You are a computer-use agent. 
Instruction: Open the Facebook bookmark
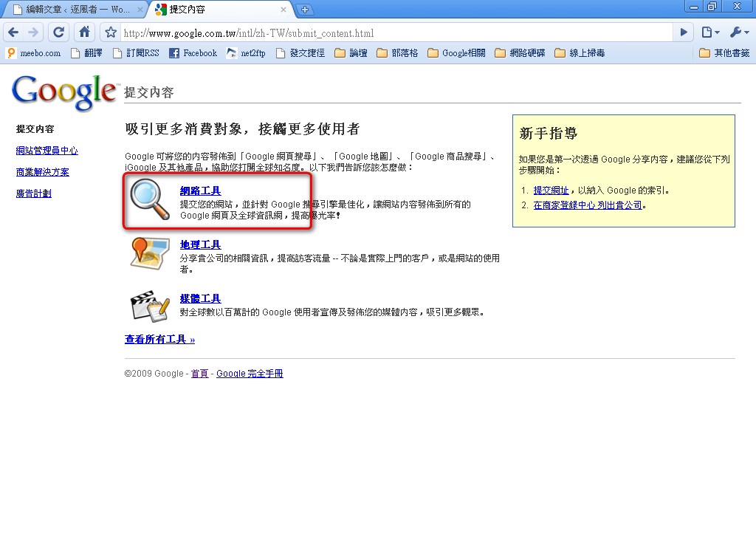[x=193, y=53]
